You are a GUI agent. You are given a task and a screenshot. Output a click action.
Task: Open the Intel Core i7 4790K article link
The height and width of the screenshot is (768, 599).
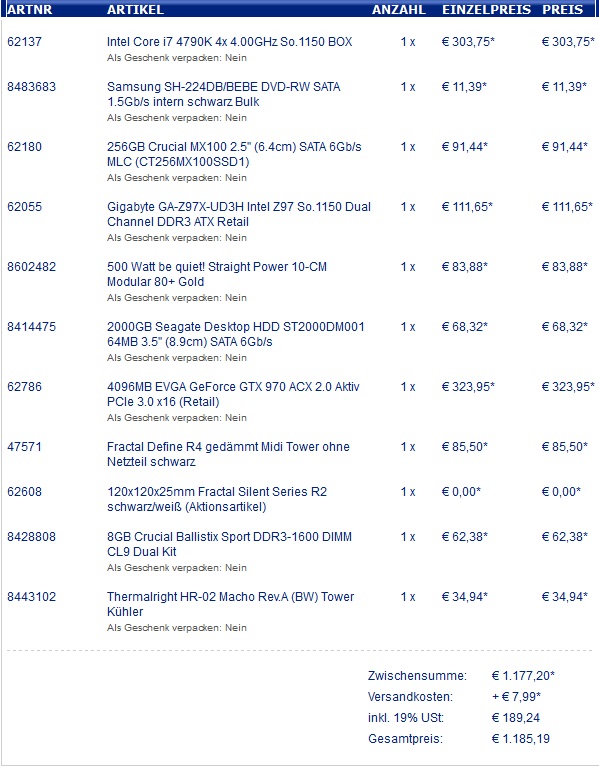[x=230, y=42]
